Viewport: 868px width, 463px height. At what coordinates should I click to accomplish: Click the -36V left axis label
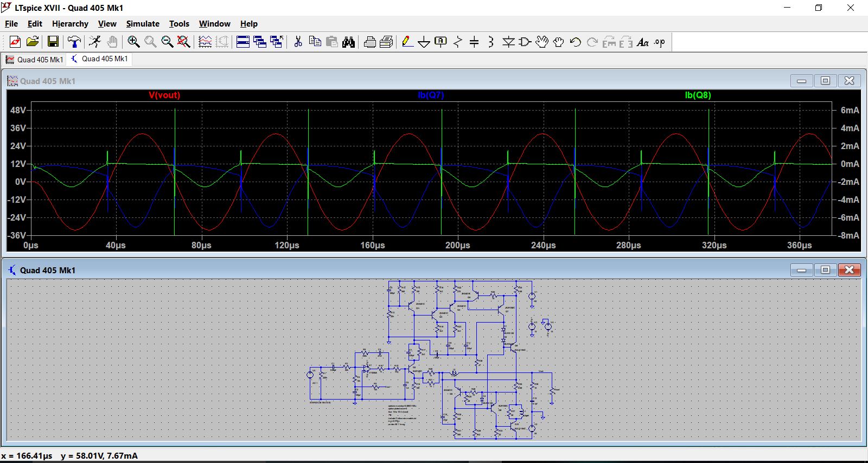pos(16,235)
